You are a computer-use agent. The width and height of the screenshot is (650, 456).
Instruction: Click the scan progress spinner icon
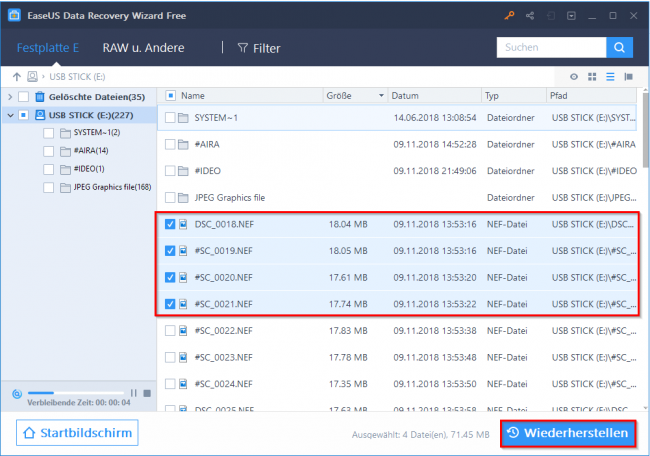17,393
